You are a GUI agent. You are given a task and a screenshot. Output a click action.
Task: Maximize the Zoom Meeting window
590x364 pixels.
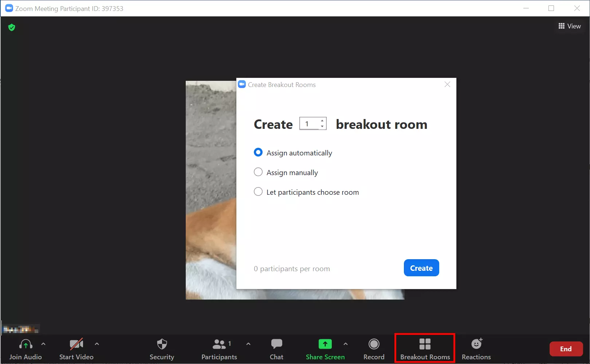(x=551, y=8)
